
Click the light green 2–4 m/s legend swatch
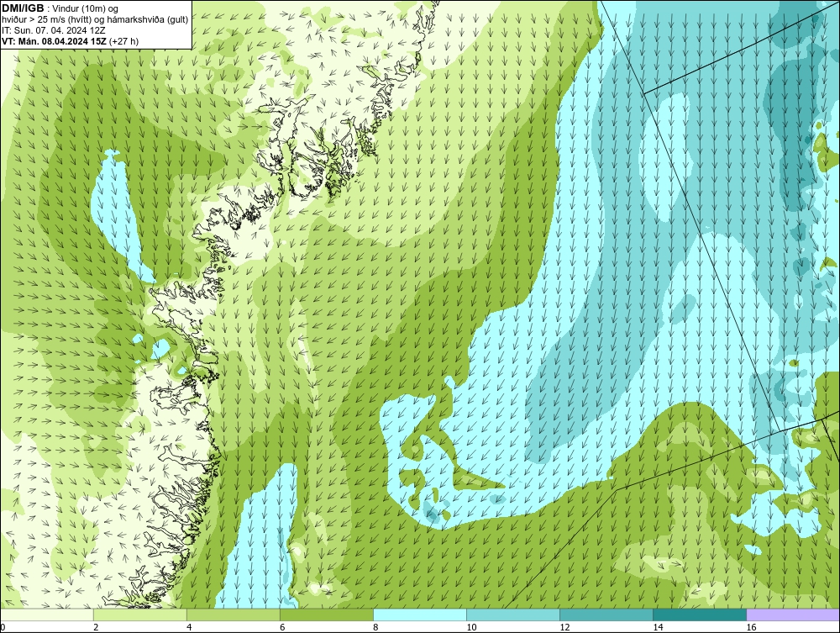tap(139, 615)
